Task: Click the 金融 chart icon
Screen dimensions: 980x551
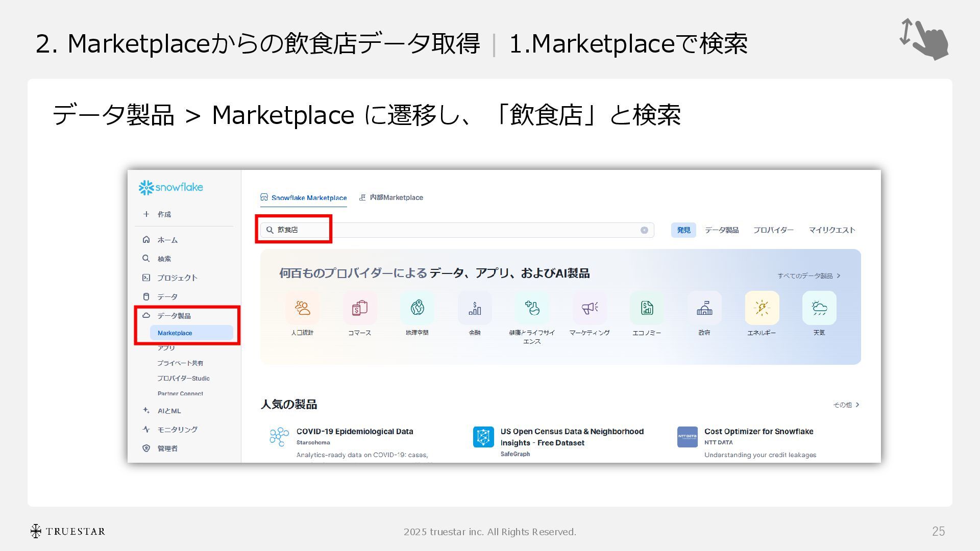Action: pos(475,308)
